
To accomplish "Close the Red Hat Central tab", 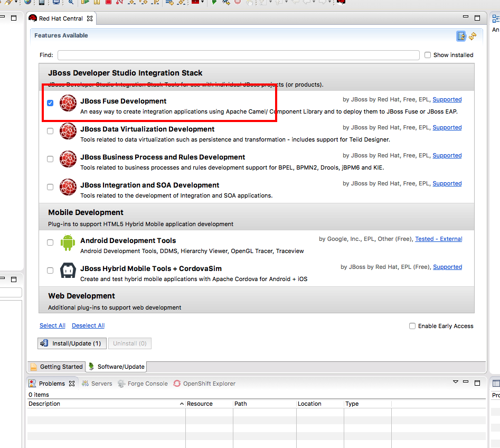I will coord(90,18).
